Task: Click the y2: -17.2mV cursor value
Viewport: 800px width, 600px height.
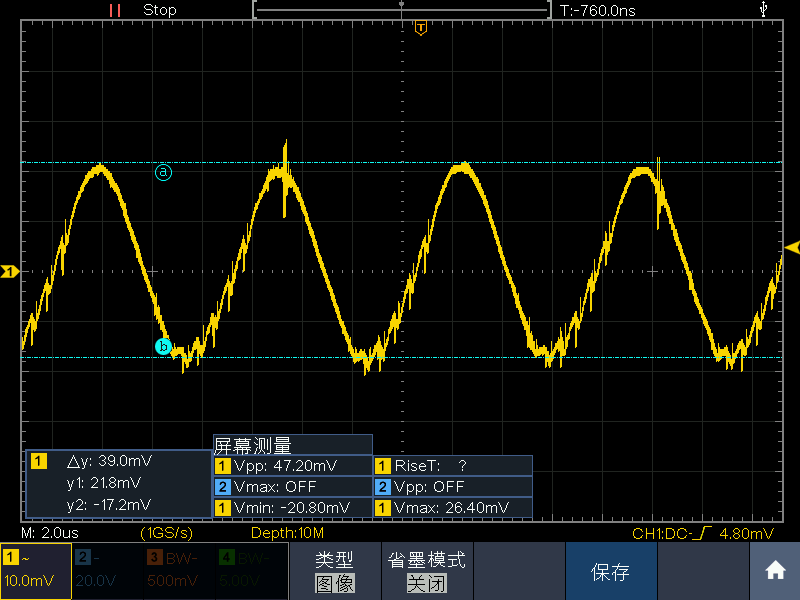Action: (109, 505)
